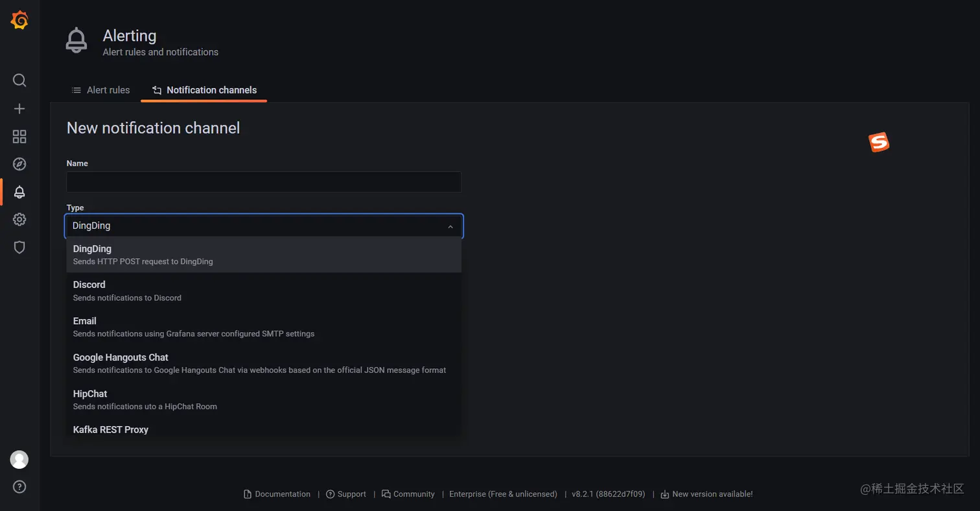Switch to the Alert rules tab
The image size is (980, 511).
pyautogui.click(x=100, y=90)
